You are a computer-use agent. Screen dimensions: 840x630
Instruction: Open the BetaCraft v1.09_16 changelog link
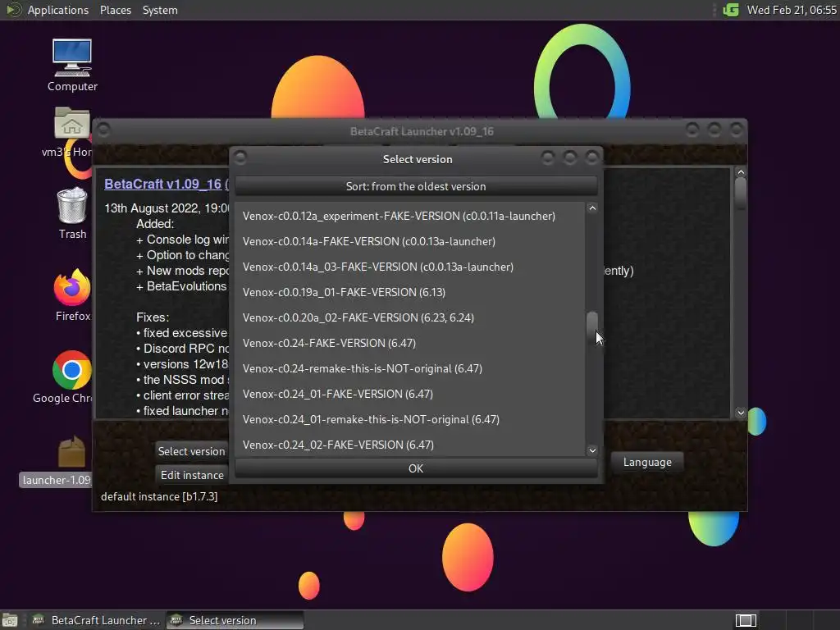[x=163, y=184]
